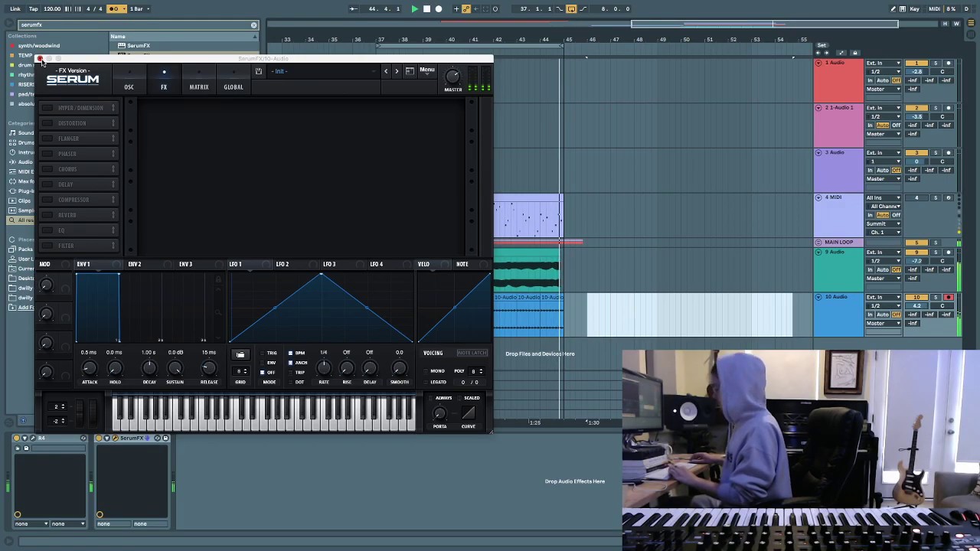Click the Serum MASTER volume knob
Image resolution: width=980 pixels, height=551 pixels.
452,77
